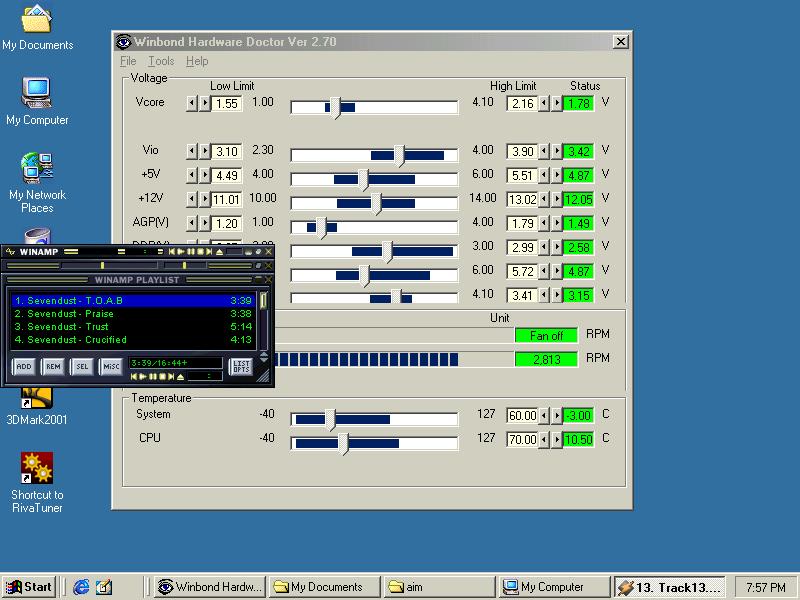
Task: Click Pause in the Winamp Playlist footer
Action: [x=153, y=377]
